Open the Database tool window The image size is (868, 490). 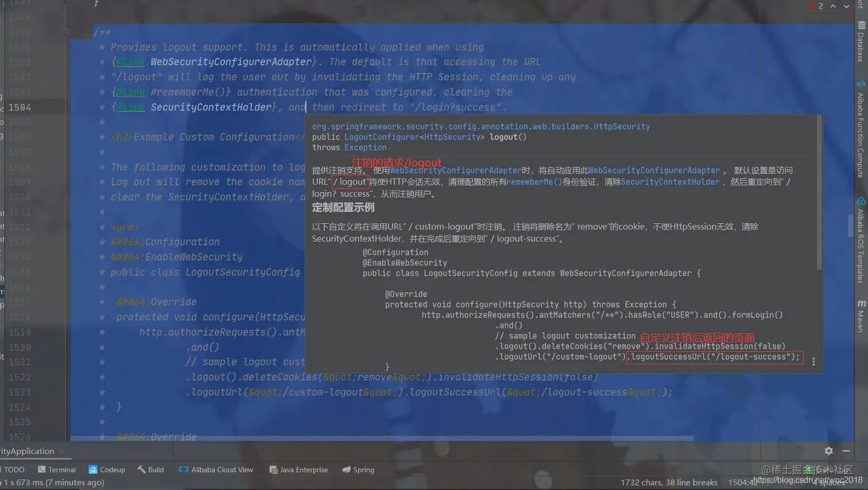(x=861, y=41)
